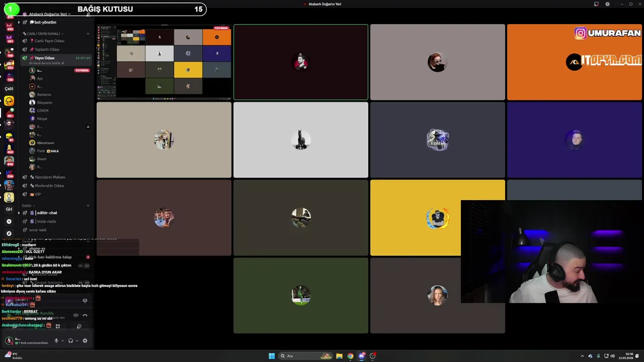Select user Reash in voice channel
Image resolution: width=644 pixels, height=362 pixels.
41,159
